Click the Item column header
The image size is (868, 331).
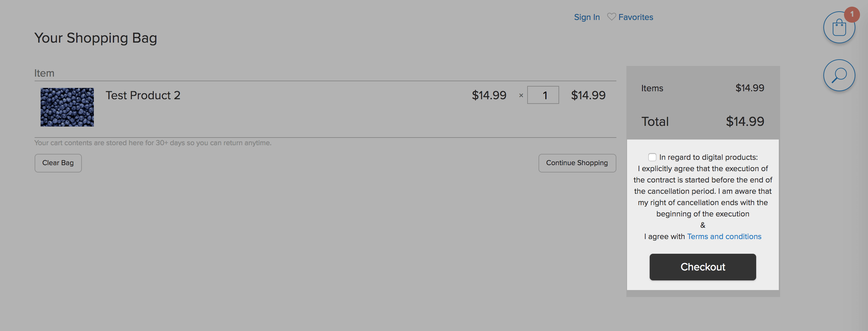[44, 73]
